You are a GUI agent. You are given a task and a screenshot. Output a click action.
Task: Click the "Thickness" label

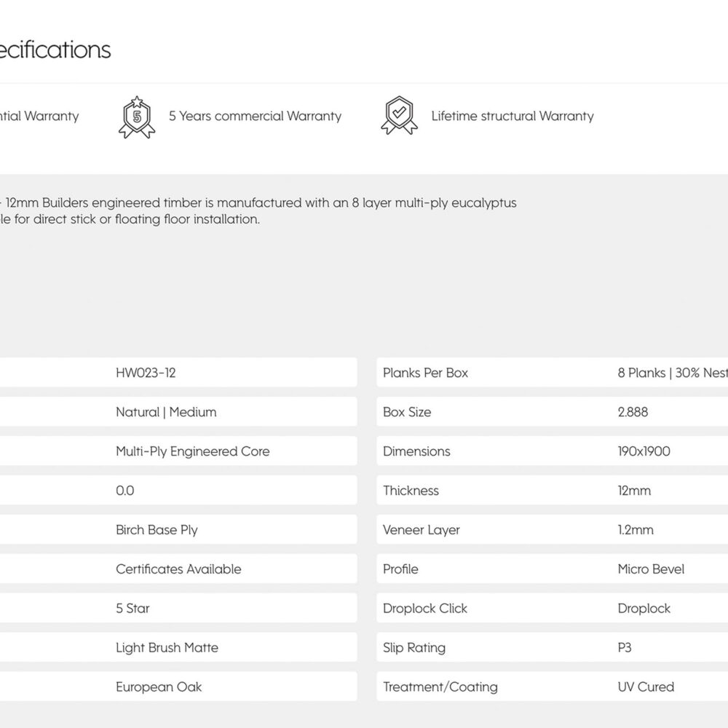411,490
